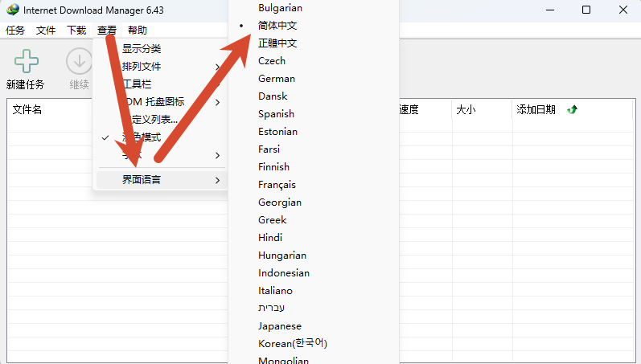Sort by 大小 column header

coord(466,109)
